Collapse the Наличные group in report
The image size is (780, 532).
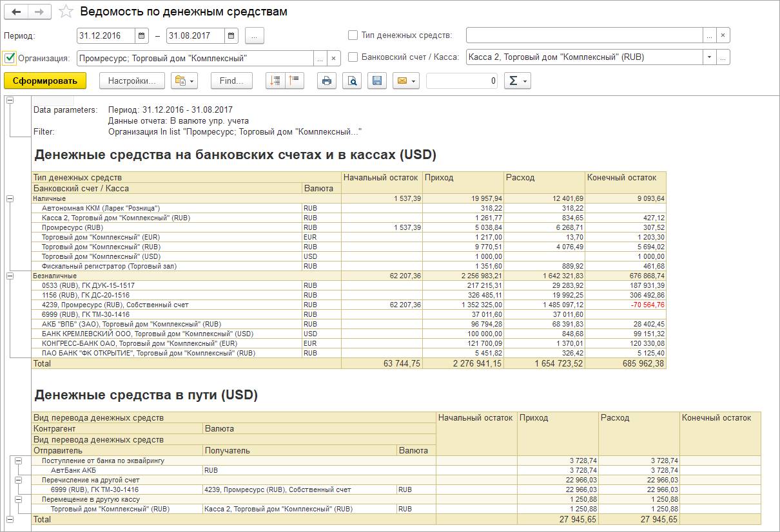(10, 199)
